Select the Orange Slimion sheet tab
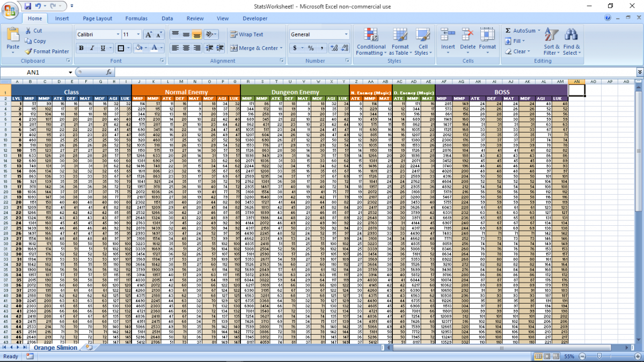644x362 pixels. [56, 348]
